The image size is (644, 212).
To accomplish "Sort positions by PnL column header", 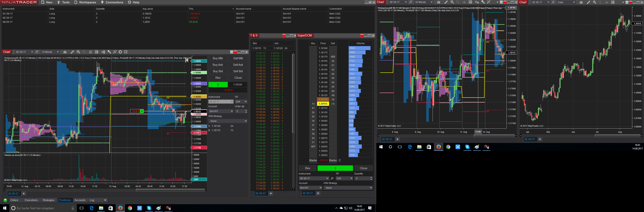I will [x=211, y=9].
